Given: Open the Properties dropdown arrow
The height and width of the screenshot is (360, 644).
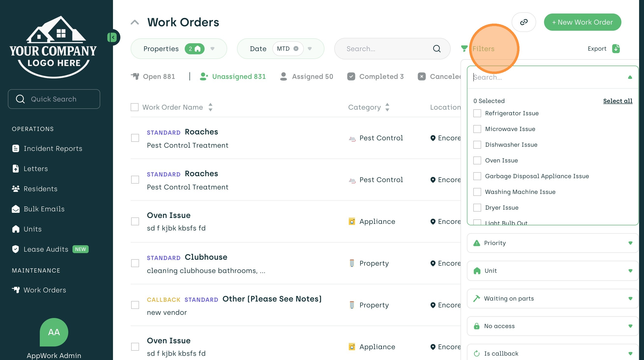Looking at the screenshot, I should click(x=212, y=49).
